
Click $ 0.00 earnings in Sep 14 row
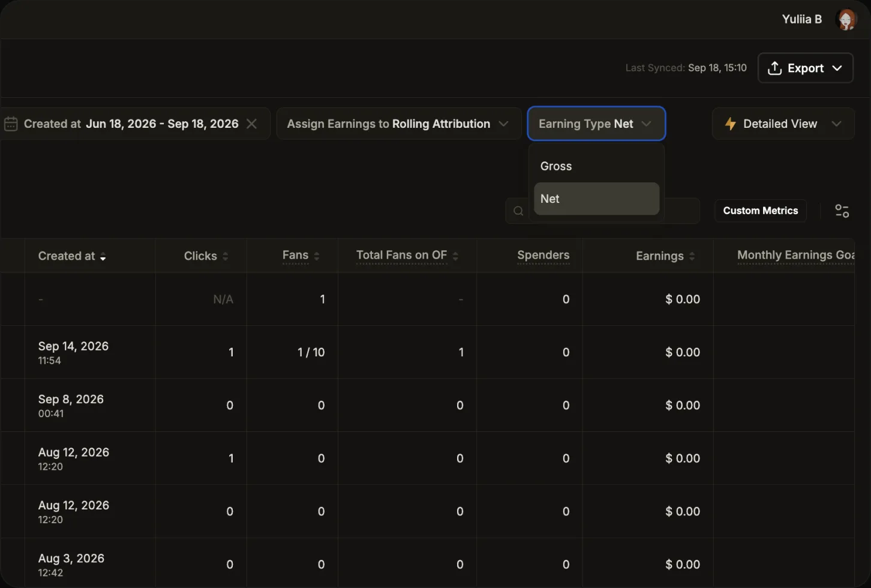point(683,352)
